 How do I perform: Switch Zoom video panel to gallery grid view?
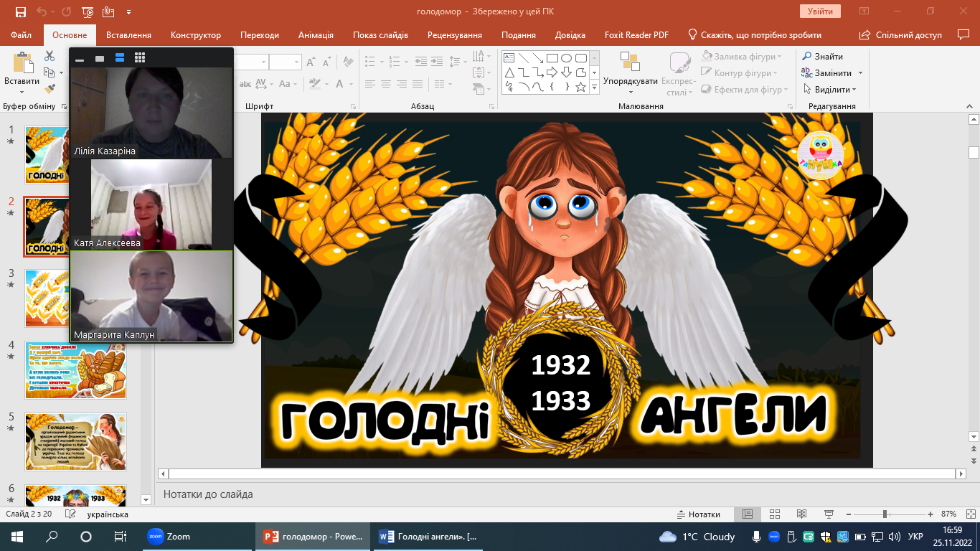[140, 58]
